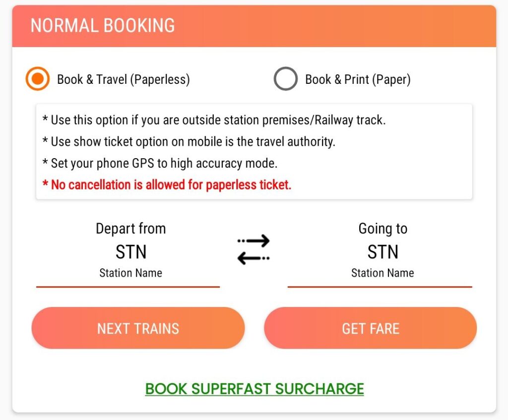Choose the departure STN station code
The height and width of the screenshot is (420, 508).
click(130, 252)
